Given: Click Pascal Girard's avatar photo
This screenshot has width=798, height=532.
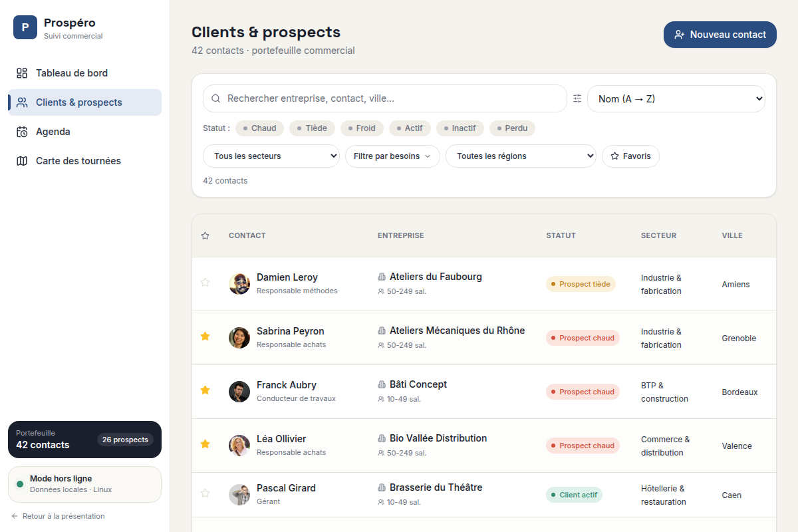Looking at the screenshot, I should coord(239,495).
